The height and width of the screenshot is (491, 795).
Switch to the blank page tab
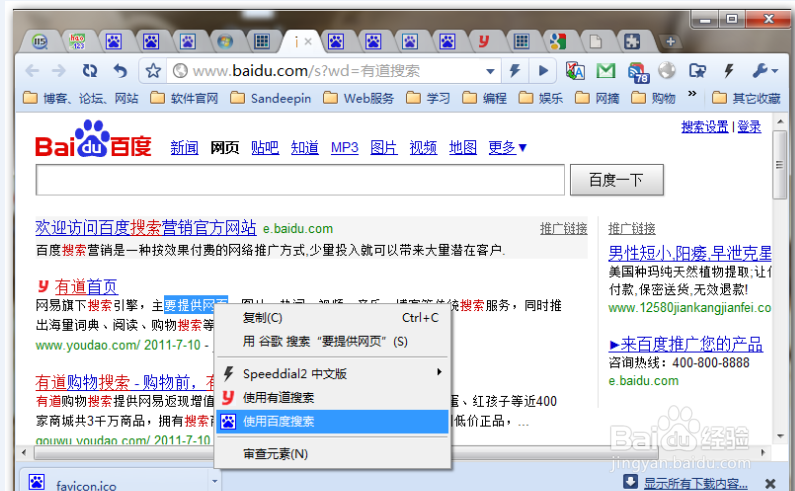click(595, 41)
